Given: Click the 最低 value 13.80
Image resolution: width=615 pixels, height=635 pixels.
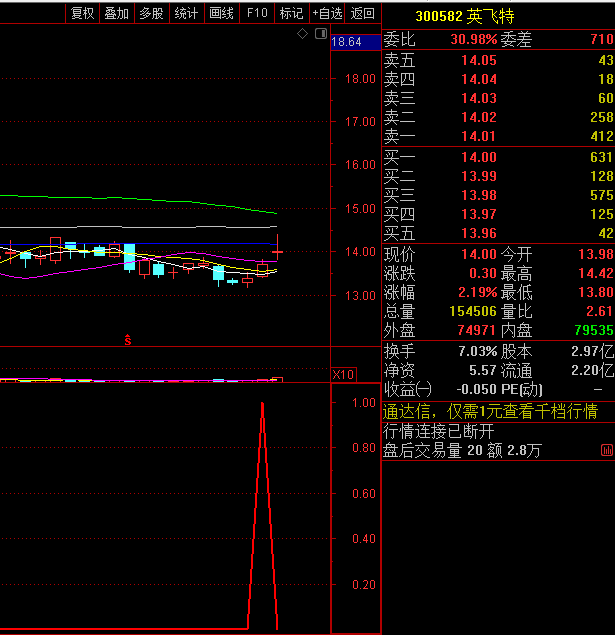Looking at the screenshot, I should coord(596,292).
